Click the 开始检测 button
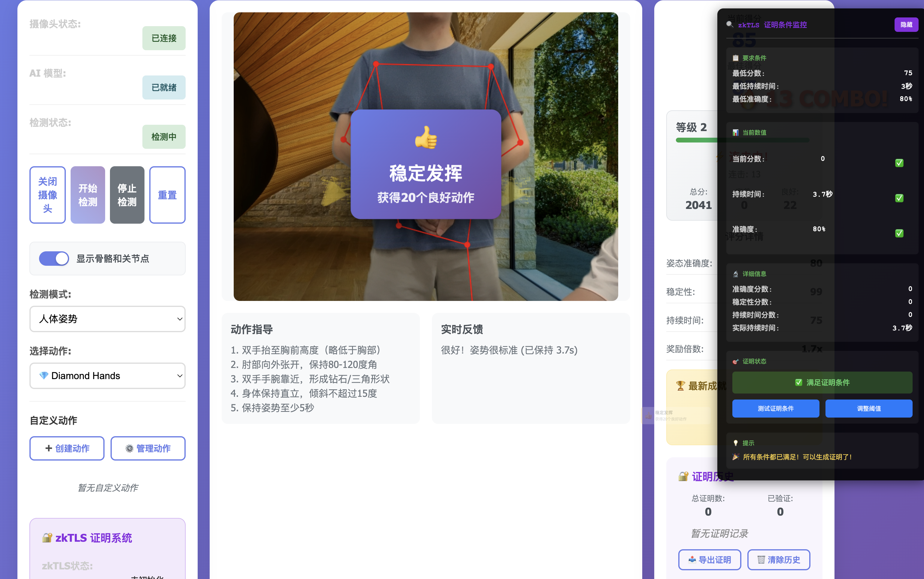924x579 pixels. (x=88, y=195)
